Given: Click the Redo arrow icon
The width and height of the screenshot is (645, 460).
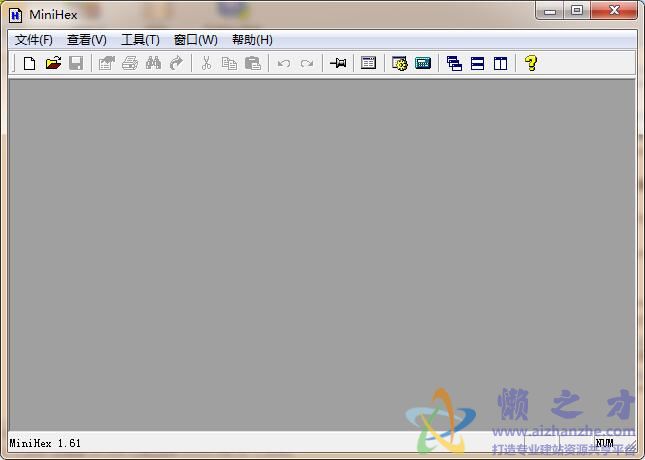Looking at the screenshot, I should 307,63.
